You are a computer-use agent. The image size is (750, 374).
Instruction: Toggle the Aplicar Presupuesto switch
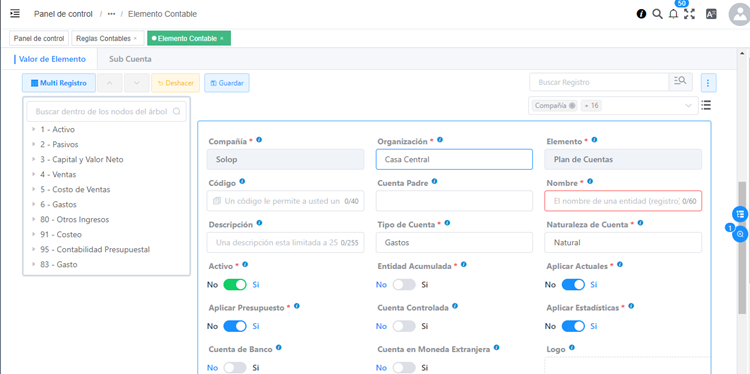pyautogui.click(x=235, y=326)
